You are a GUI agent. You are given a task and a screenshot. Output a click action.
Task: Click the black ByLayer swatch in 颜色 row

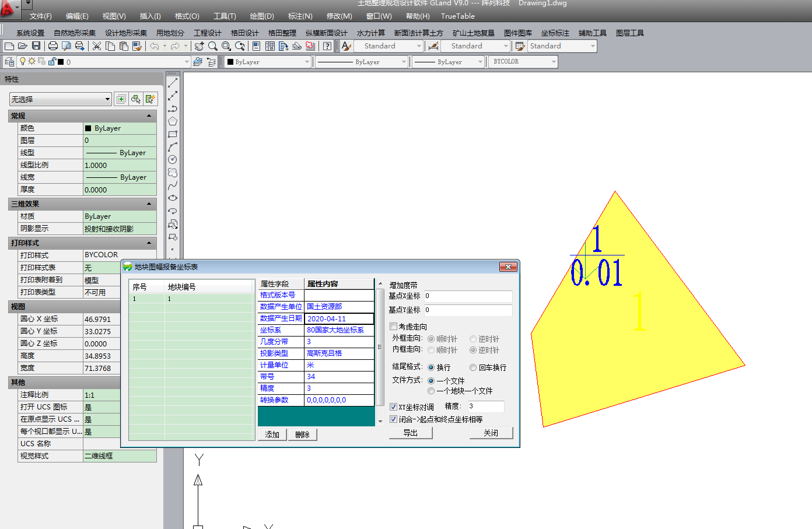pyautogui.click(x=88, y=128)
